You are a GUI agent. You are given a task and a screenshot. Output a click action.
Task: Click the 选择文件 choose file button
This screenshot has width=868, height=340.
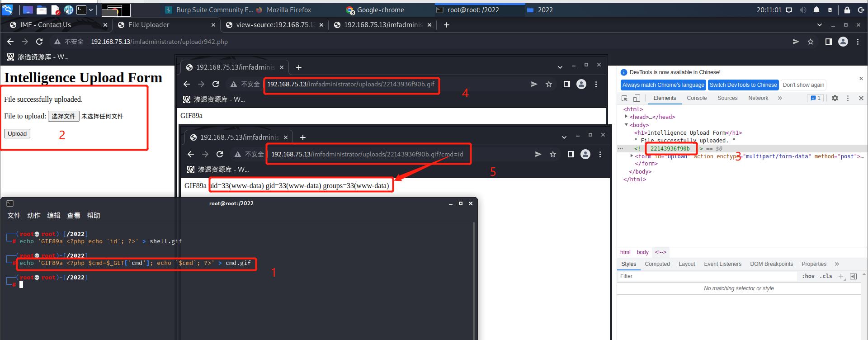coord(64,116)
